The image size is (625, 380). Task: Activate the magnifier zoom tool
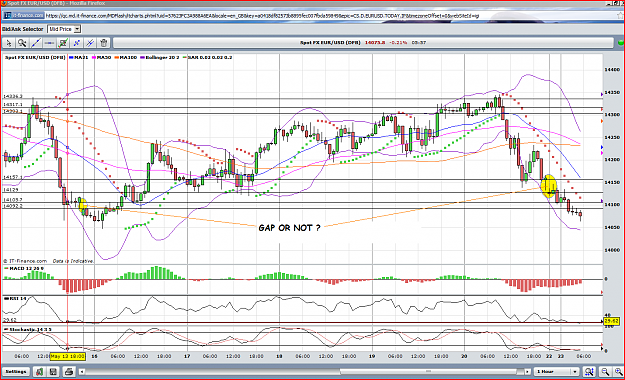click(x=22, y=43)
